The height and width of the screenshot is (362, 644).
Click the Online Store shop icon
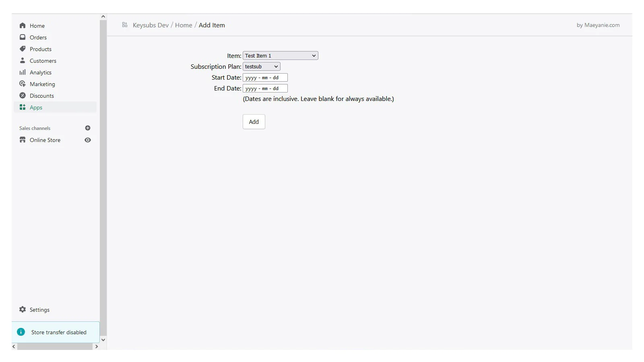23,140
